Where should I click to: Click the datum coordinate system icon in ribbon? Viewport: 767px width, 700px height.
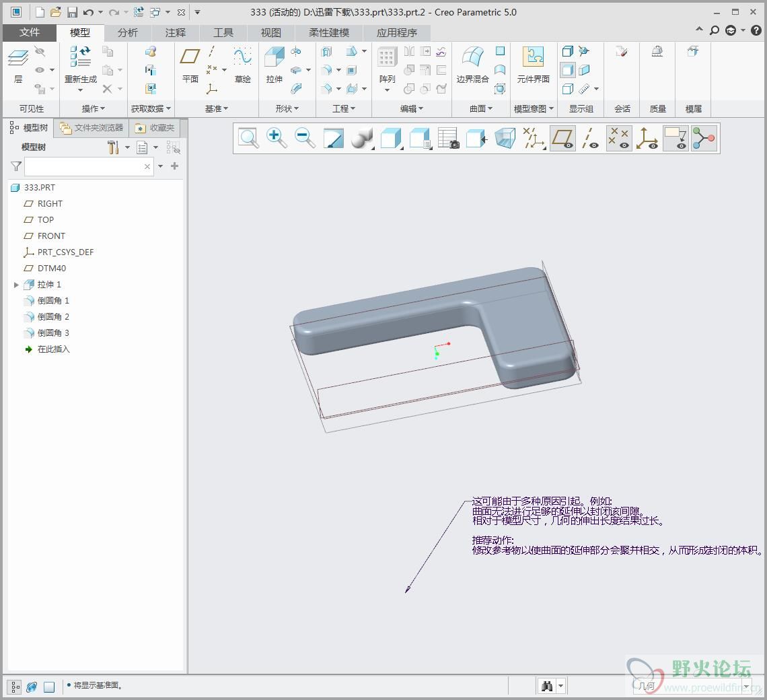[212, 89]
